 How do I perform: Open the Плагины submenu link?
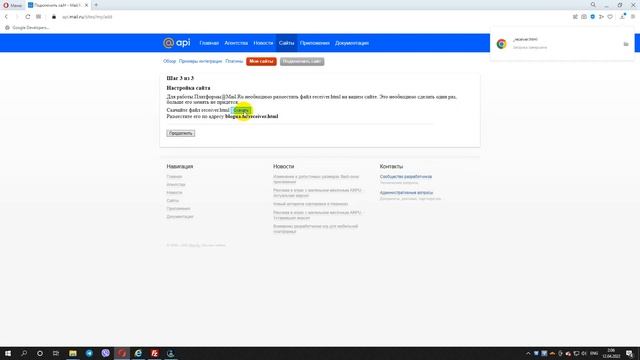(x=234, y=61)
